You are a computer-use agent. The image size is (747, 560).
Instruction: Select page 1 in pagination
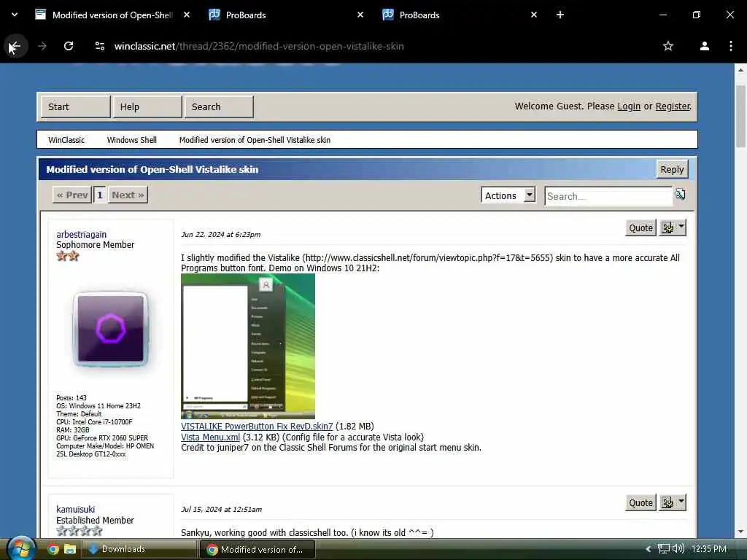pos(99,195)
